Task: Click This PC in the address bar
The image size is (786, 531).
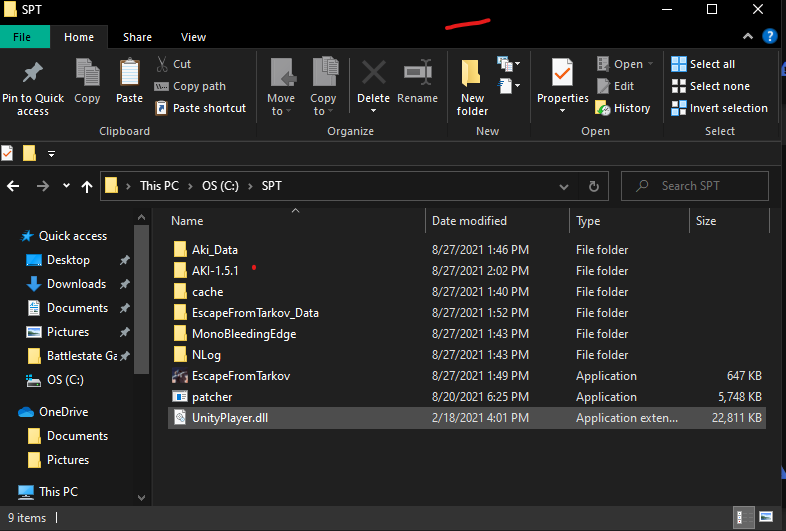Action: tap(159, 186)
